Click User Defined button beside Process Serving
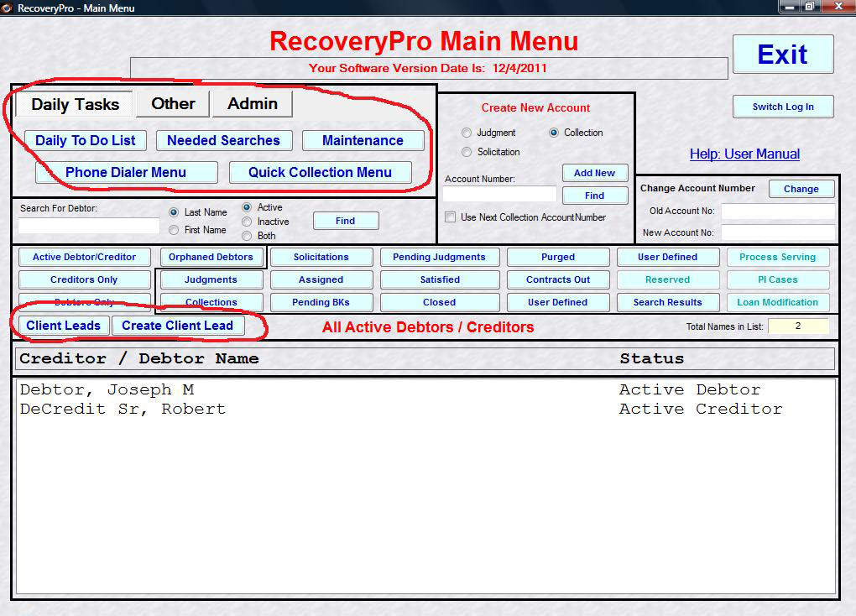Viewport: 856px width, 616px height. click(668, 257)
